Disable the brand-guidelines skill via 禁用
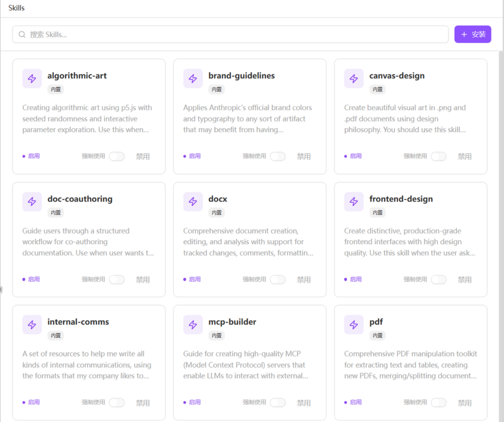 coord(304,156)
